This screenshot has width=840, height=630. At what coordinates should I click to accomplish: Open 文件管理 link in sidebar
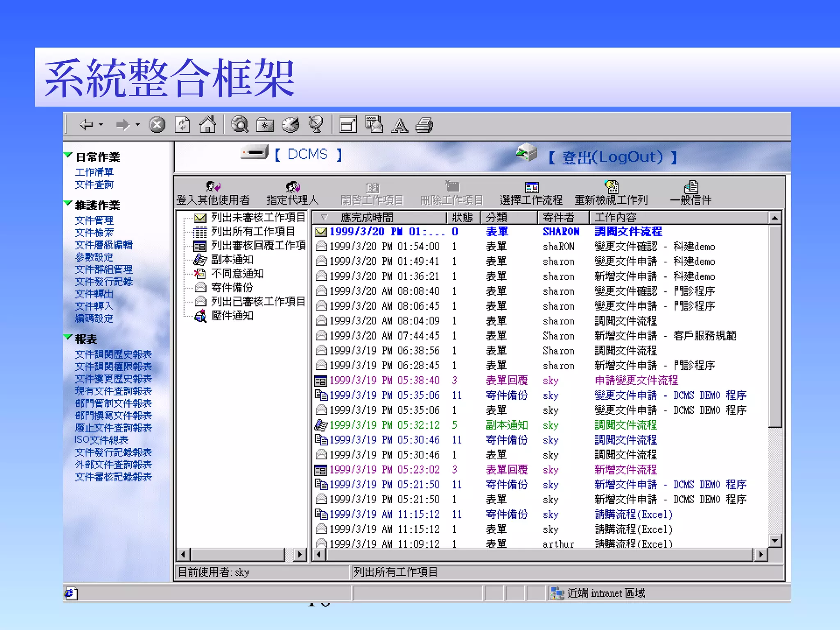click(94, 220)
